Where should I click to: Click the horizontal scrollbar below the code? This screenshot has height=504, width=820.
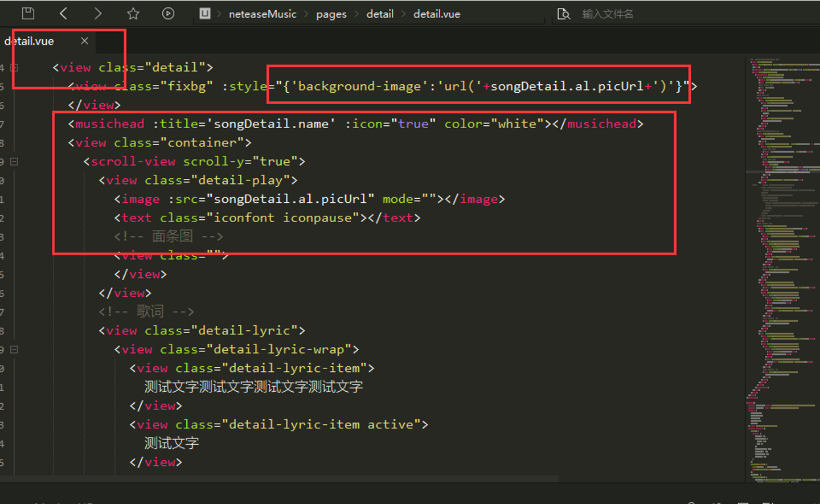pos(279,479)
